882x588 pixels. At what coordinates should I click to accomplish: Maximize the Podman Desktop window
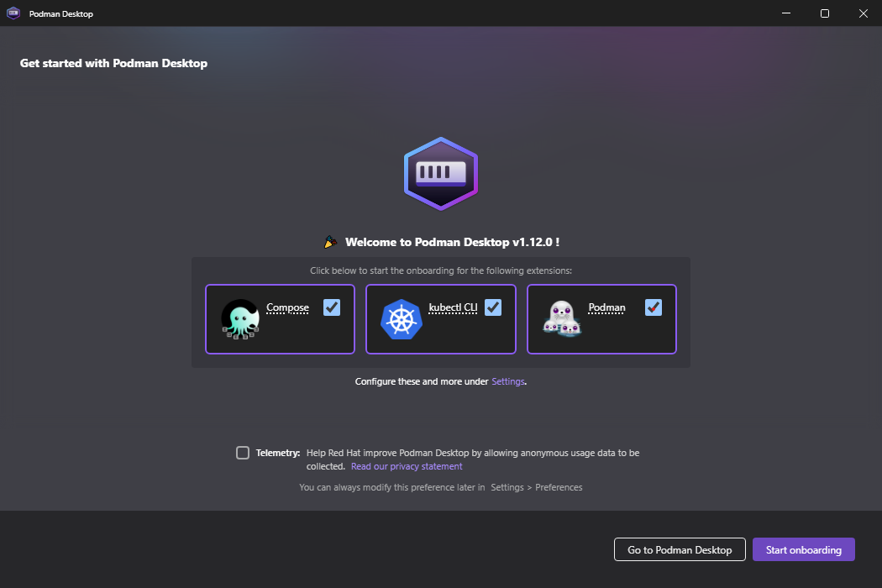(x=825, y=13)
